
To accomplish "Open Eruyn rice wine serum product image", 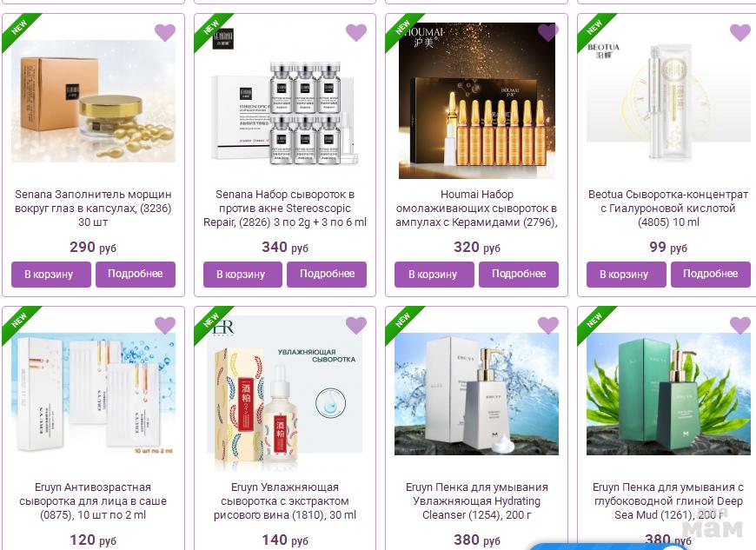I will pyautogui.click(x=284, y=394).
